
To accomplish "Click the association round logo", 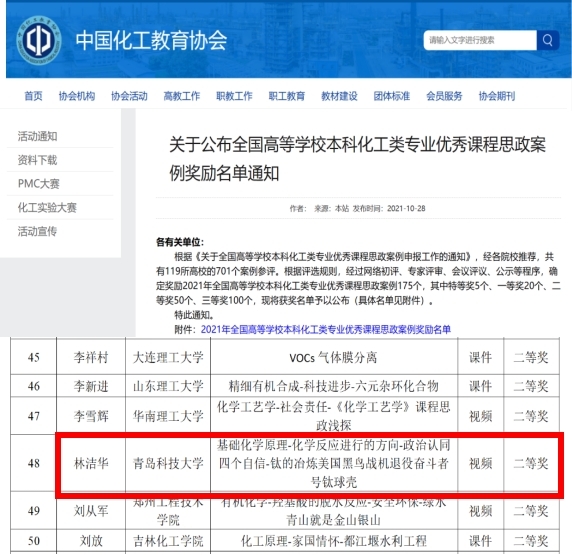I will [39, 40].
